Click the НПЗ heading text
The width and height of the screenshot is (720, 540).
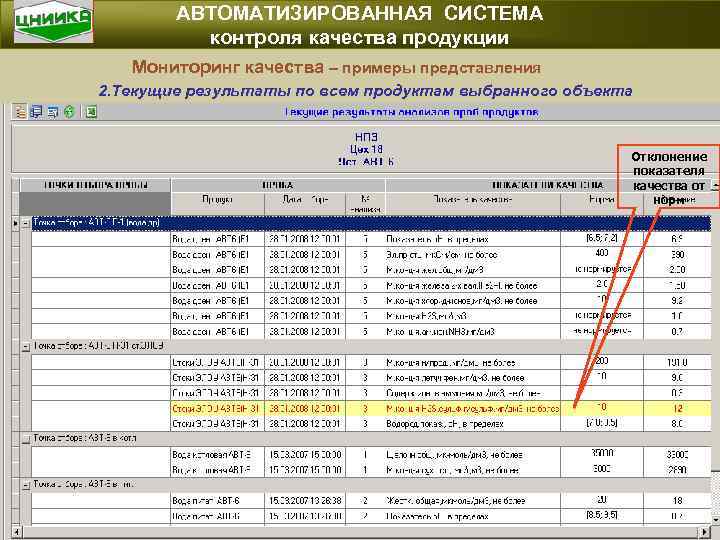[366, 136]
